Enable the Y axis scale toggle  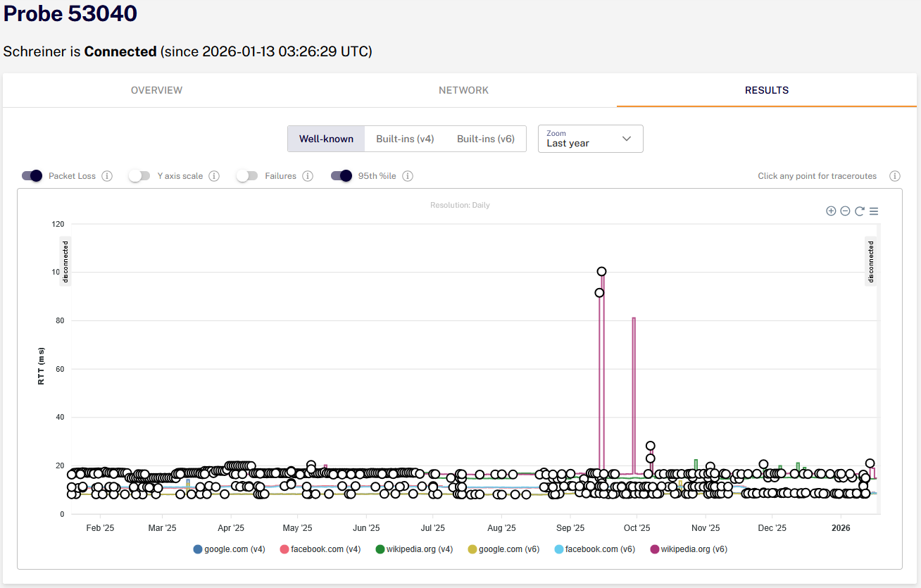point(139,176)
